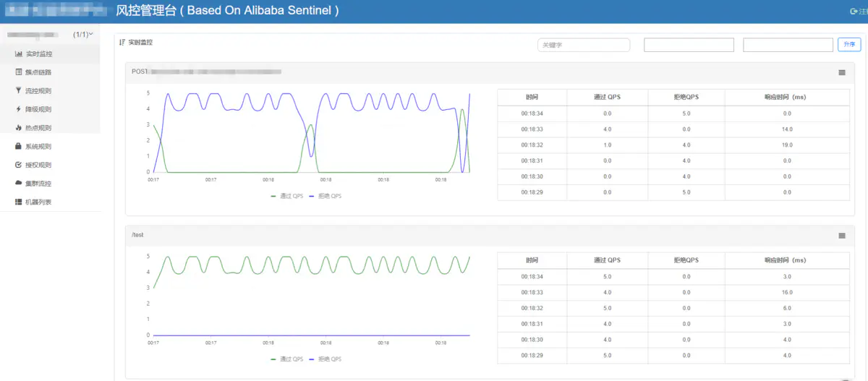Click the 热点规则 flame icon
The width and height of the screenshot is (868, 381).
[19, 128]
